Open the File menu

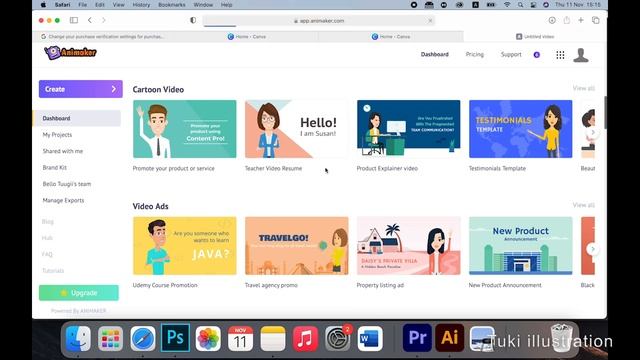[82, 5]
